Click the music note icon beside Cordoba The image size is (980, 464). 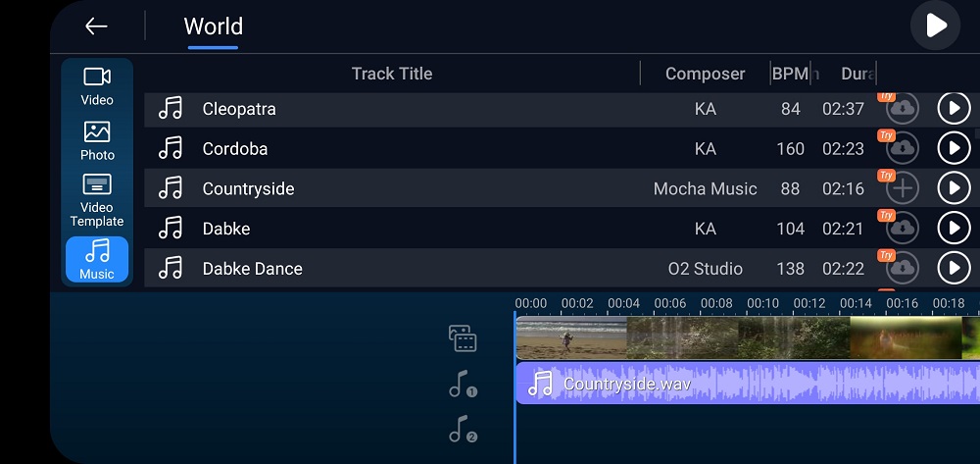point(170,148)
